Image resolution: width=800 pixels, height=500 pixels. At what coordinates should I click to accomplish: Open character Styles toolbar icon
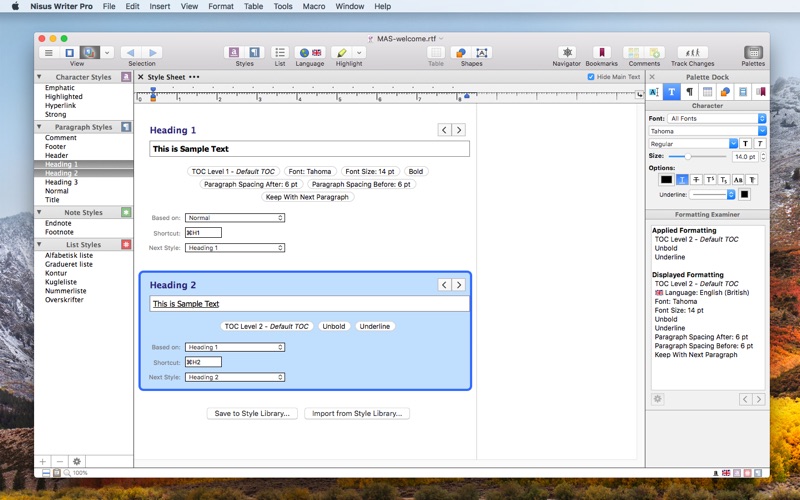234,53
